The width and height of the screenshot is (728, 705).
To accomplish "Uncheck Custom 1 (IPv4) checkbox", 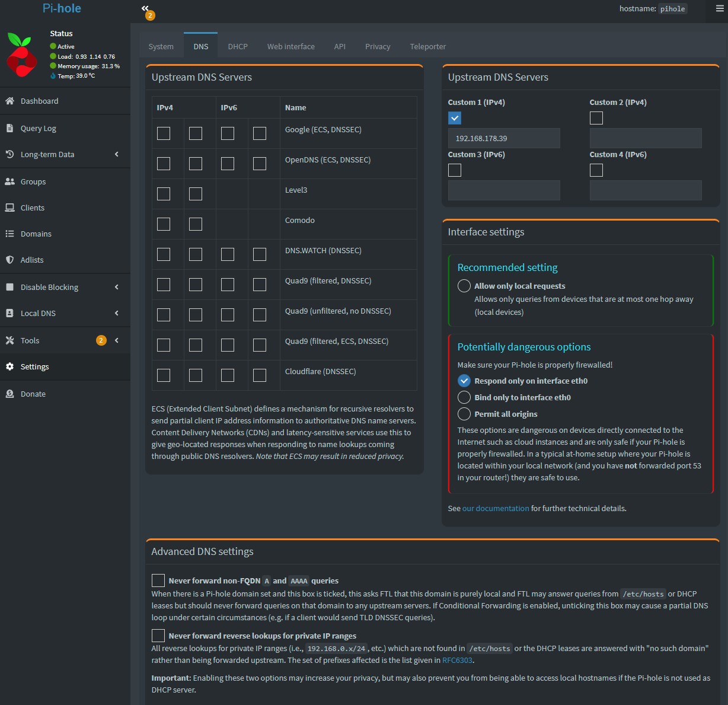I will point(455,118).
